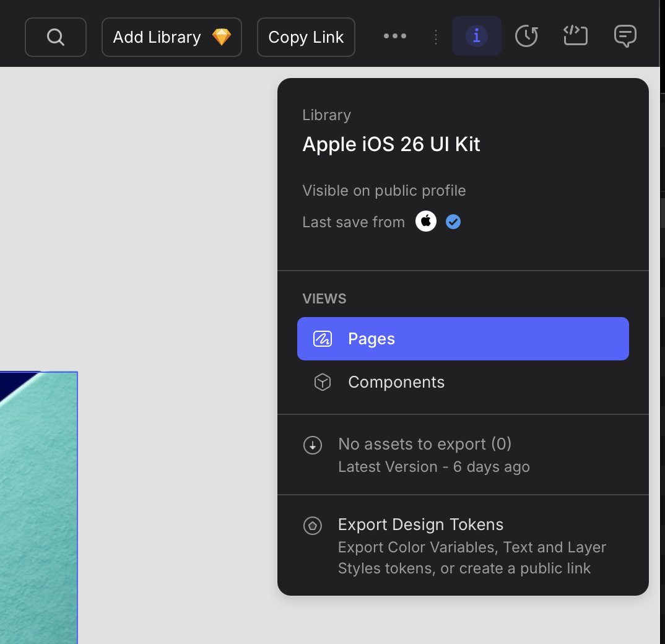This screenshot has height=644, width=665.
Task: Click the download arrow circle icon
Action: pos(313,445)
